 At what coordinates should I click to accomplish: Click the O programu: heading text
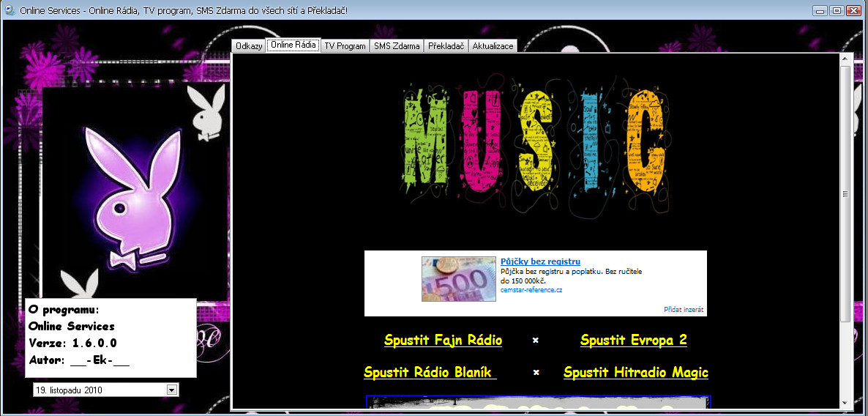64,309
